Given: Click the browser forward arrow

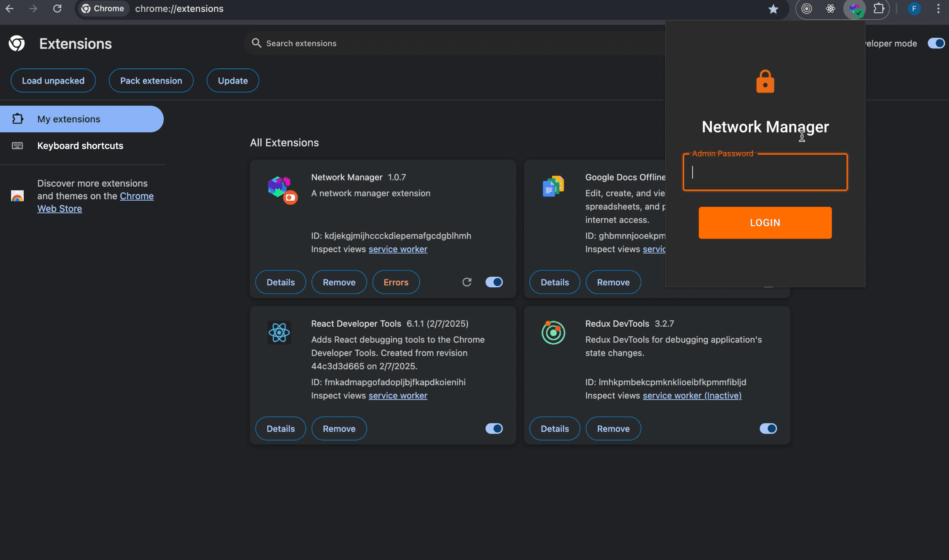Looking at the screenshot, I should coord(33,9).
